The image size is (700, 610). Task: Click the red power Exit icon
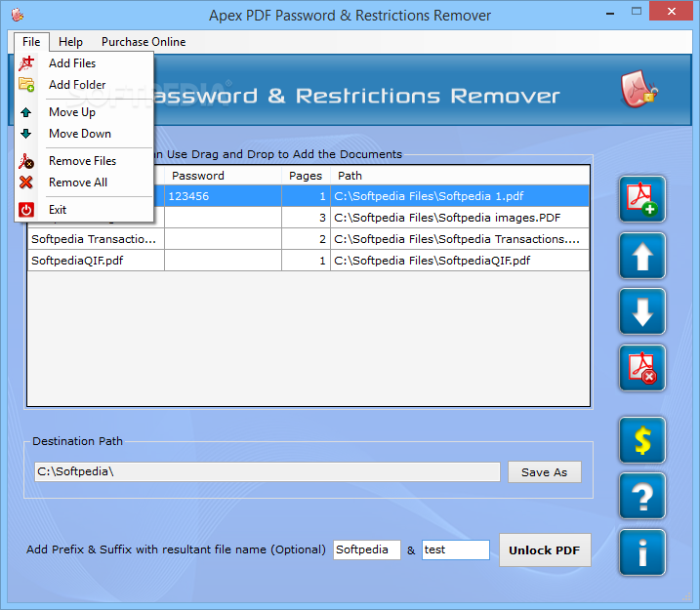coord(26,209)
